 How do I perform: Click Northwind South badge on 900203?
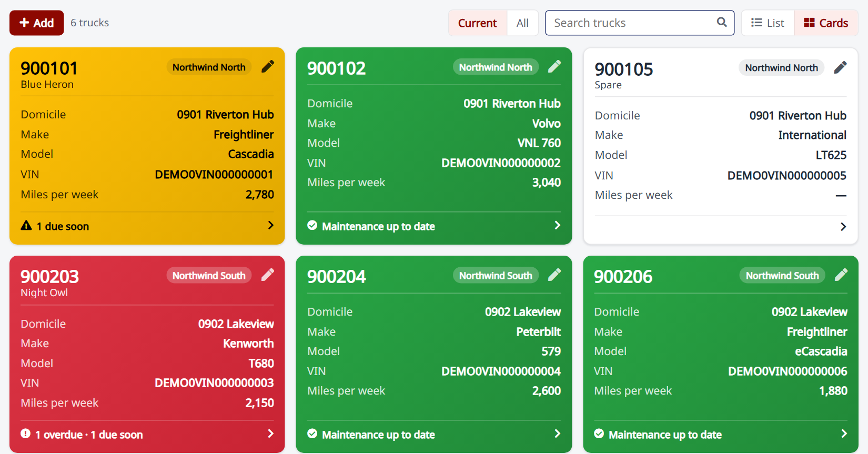[209, 276]
